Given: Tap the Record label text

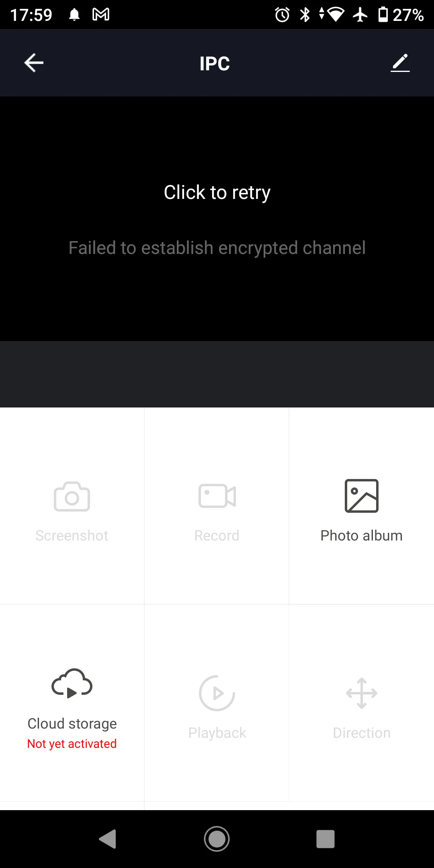Looking at the screenshot, I should 217,536.
